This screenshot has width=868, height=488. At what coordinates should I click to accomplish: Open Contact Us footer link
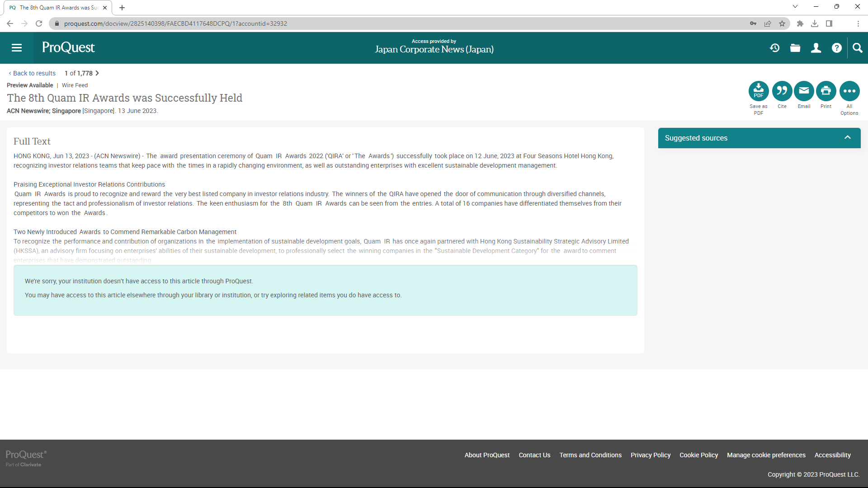tap(534, 455)
